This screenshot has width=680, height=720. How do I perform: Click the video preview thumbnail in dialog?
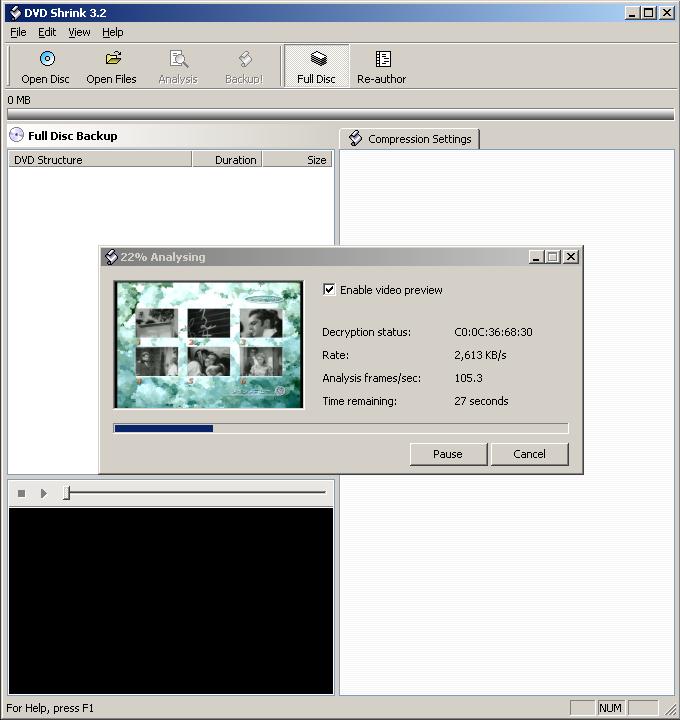point(208,344)
